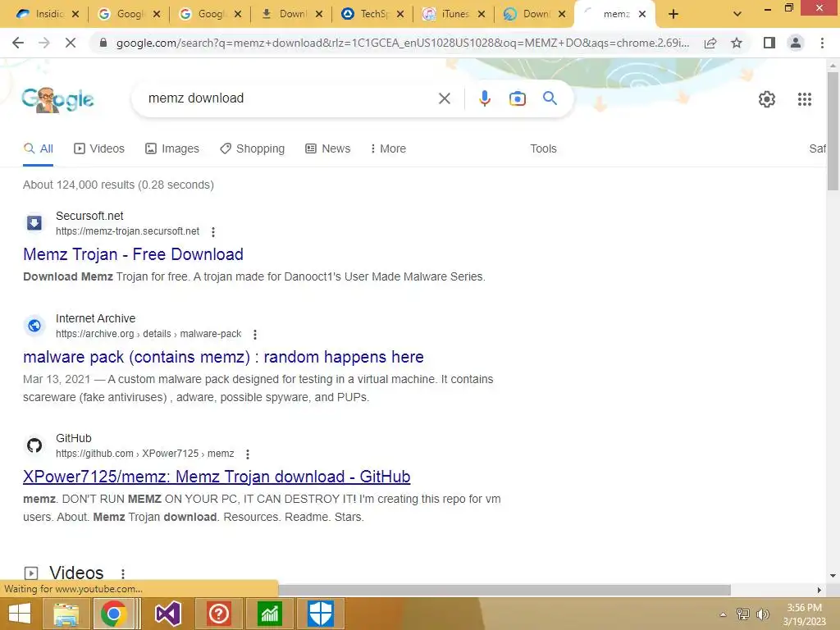Image resolution: width=840 pixels, height=630 pixels.
Task: Switch to the Shopping search tab
Action: coord(253,148)
